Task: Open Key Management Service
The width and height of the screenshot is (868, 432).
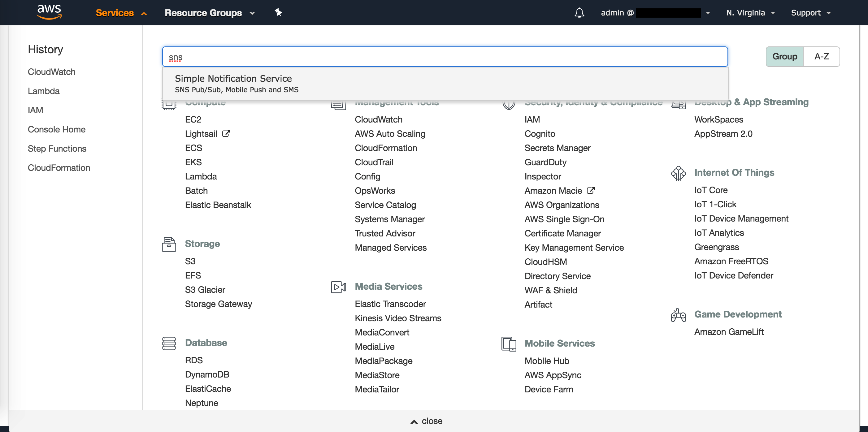Action: [574, 248]
